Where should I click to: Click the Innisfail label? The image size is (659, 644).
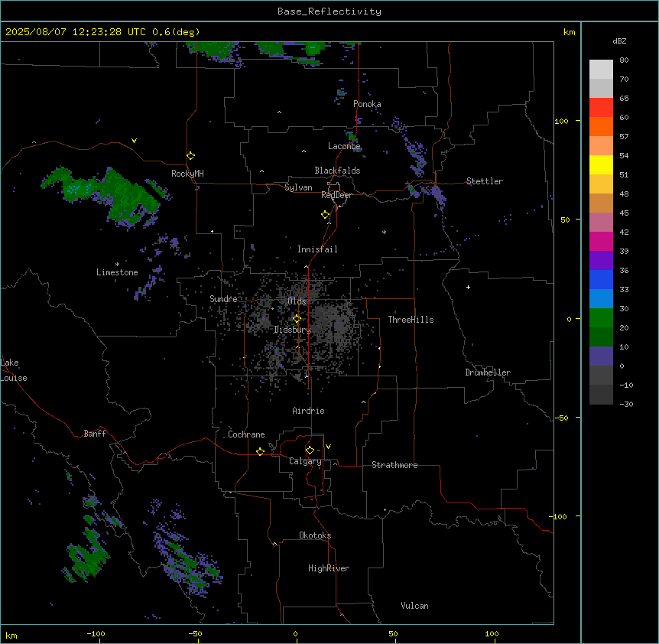click(317, 249)
